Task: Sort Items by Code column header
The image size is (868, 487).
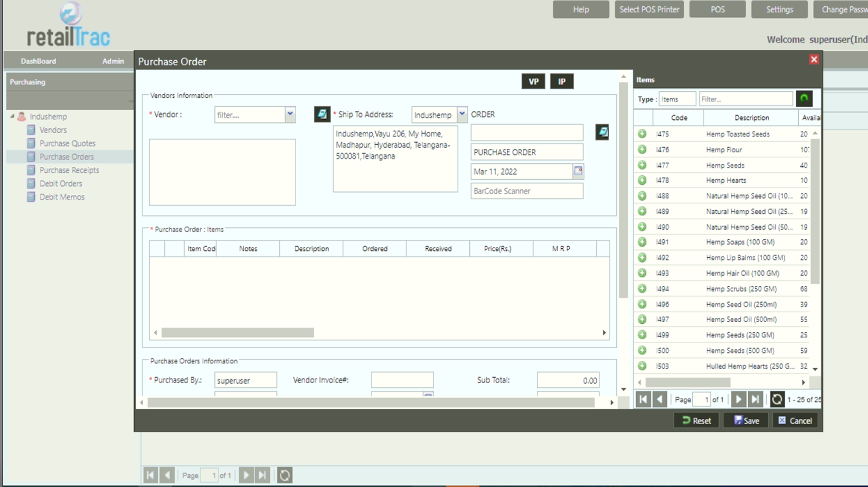Action: [x=678, y=118]
